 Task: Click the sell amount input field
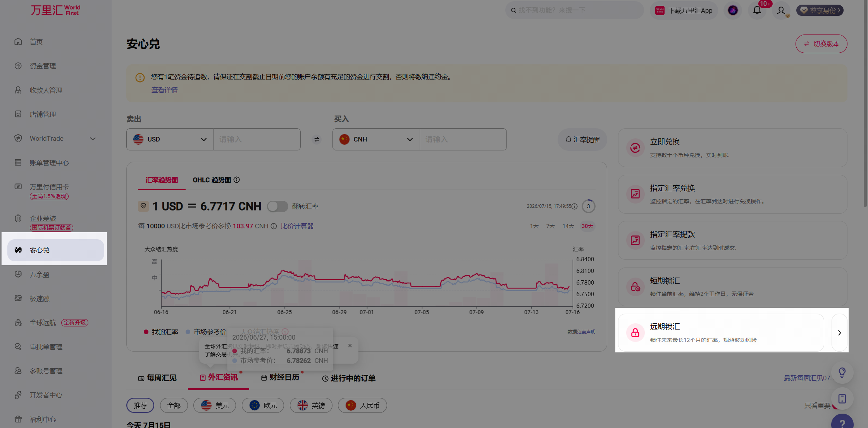click(257, 140)
